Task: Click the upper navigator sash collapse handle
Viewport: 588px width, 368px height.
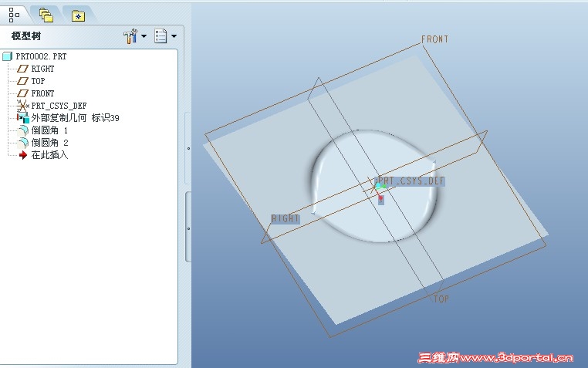Action: [x=188, y=148]
